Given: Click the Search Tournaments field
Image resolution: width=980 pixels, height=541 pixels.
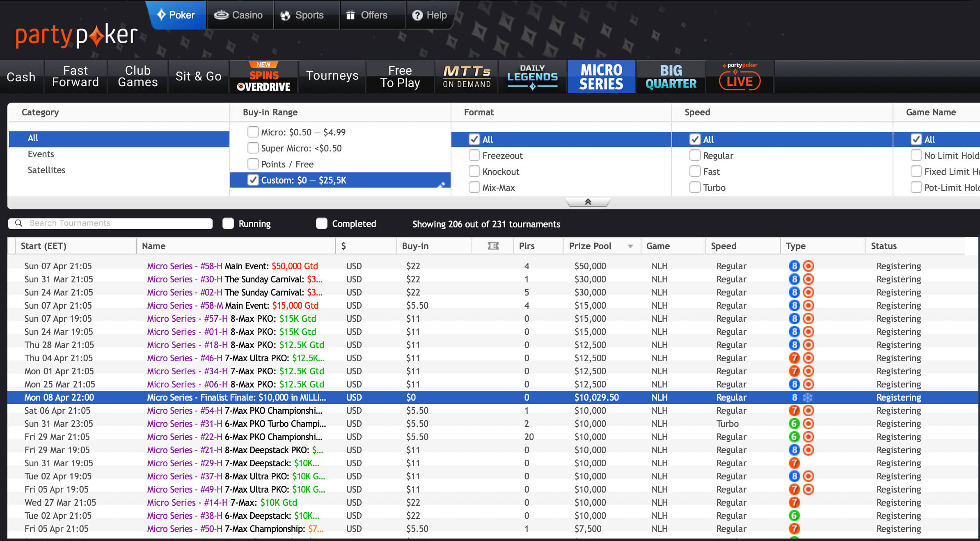Looking at the screenshot, I should click(119, 223).
